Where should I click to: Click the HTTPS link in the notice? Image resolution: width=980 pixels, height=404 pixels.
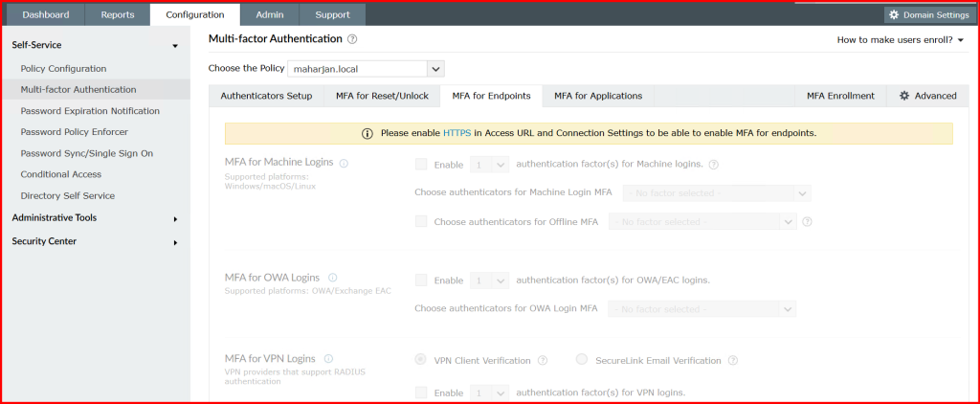pyautogui.click(x=457, y=134)
